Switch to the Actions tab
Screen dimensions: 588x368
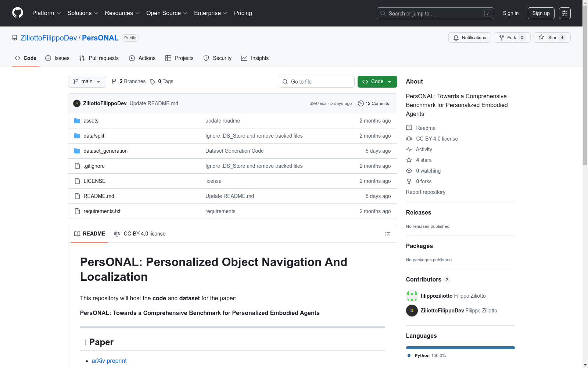tap(142, 58)
